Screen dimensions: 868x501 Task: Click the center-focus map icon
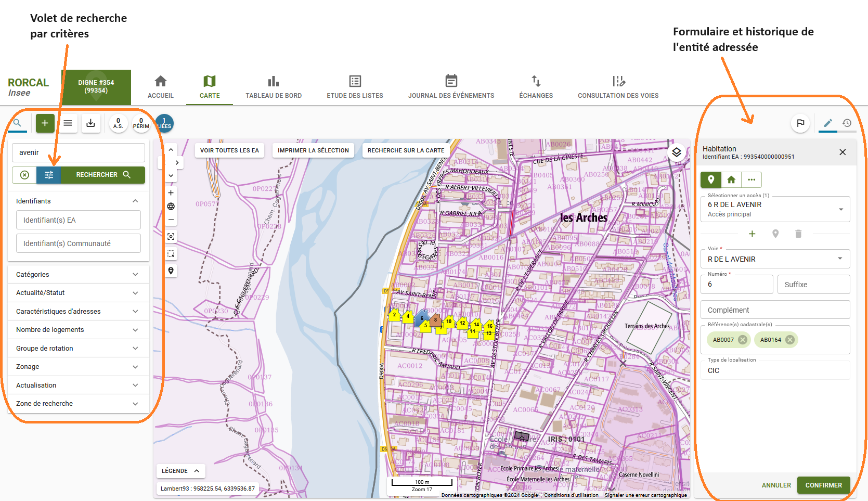[x=171, y=237]
